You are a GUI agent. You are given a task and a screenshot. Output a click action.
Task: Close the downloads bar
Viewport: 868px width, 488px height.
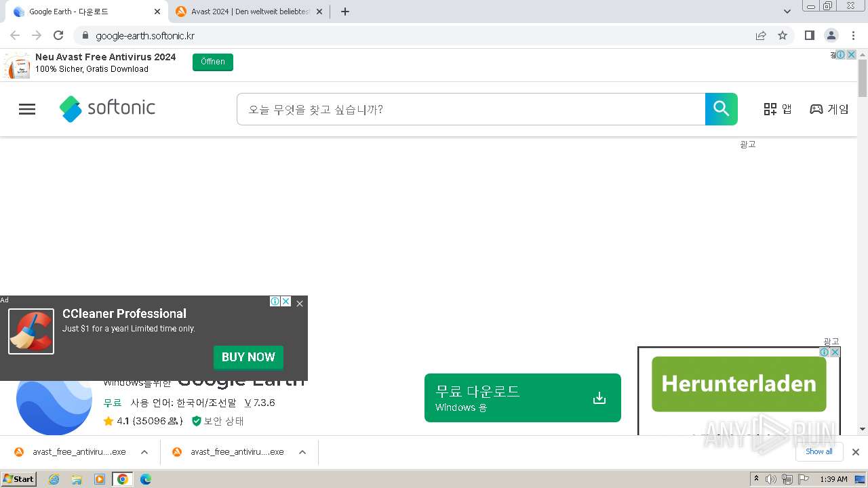856,452
